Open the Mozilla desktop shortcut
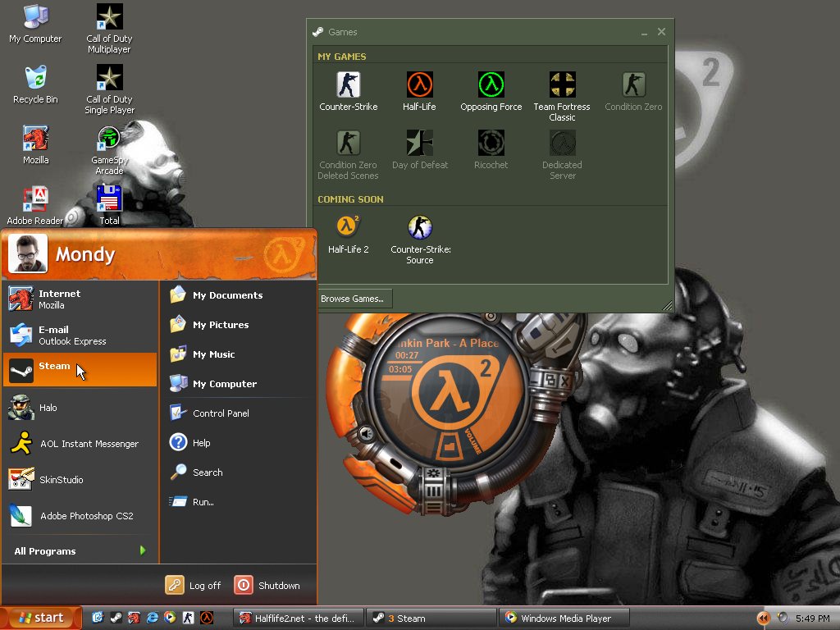840x630 pixels. click(x=35, y=144)
